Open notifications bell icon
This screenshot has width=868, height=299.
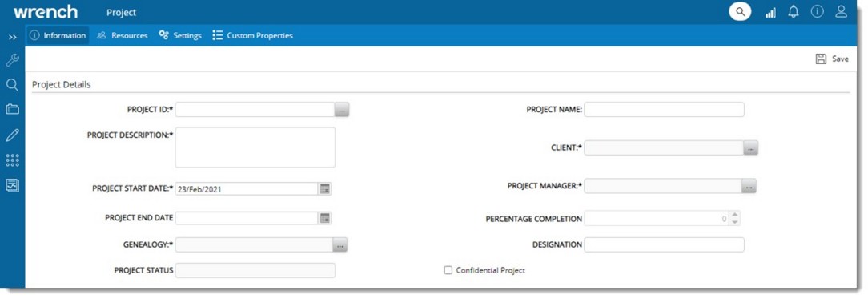click(794, 12)
